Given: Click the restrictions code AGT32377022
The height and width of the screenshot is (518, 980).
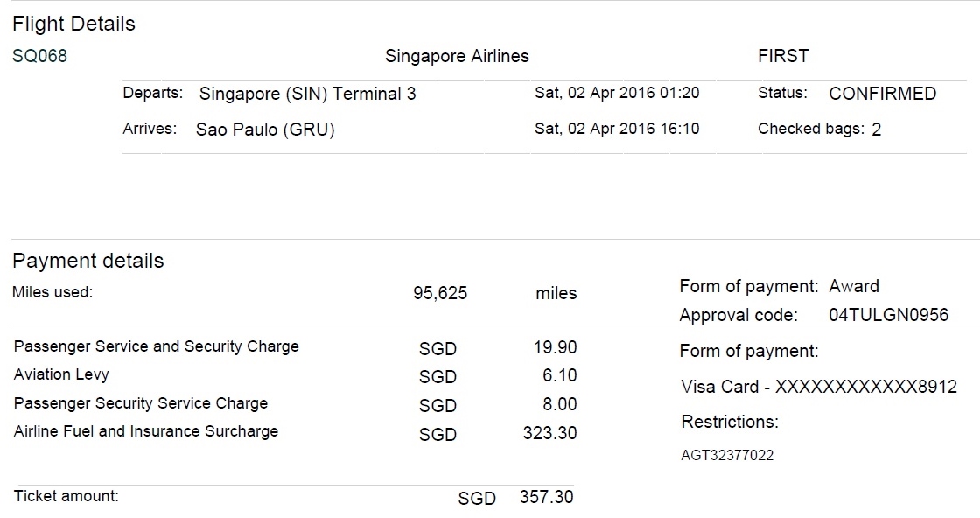Looking at the screenshot, I should [x=727, y=455].
